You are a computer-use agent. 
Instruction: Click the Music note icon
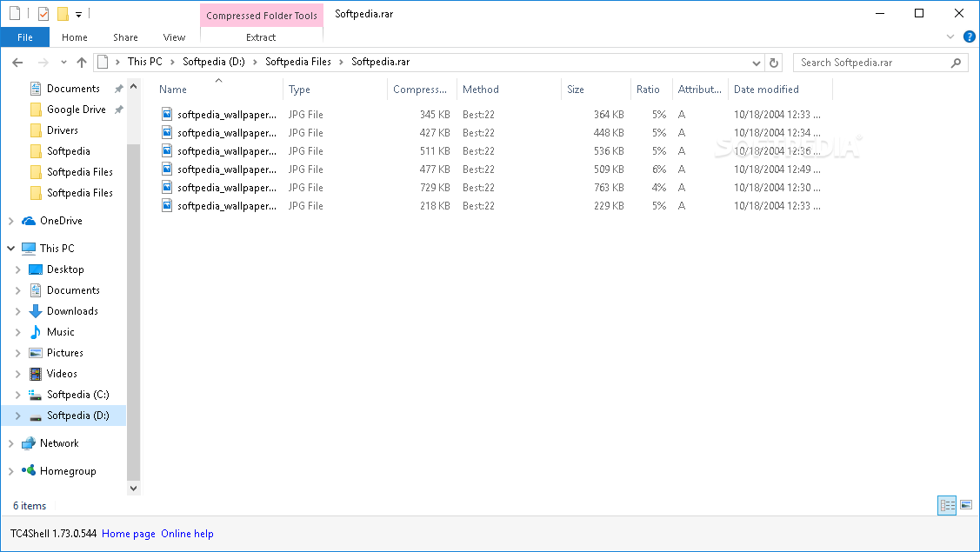(x=36, y=332)
